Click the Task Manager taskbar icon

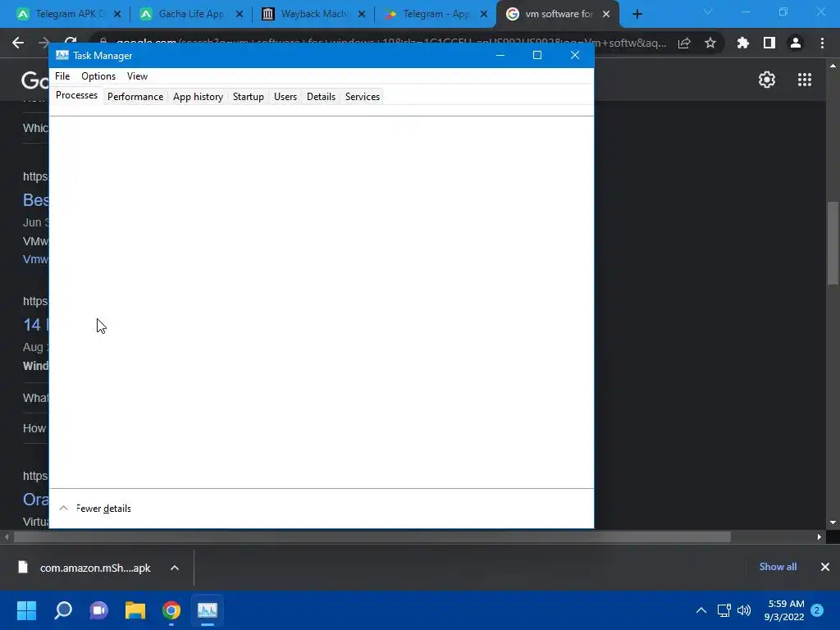(208, 610)
